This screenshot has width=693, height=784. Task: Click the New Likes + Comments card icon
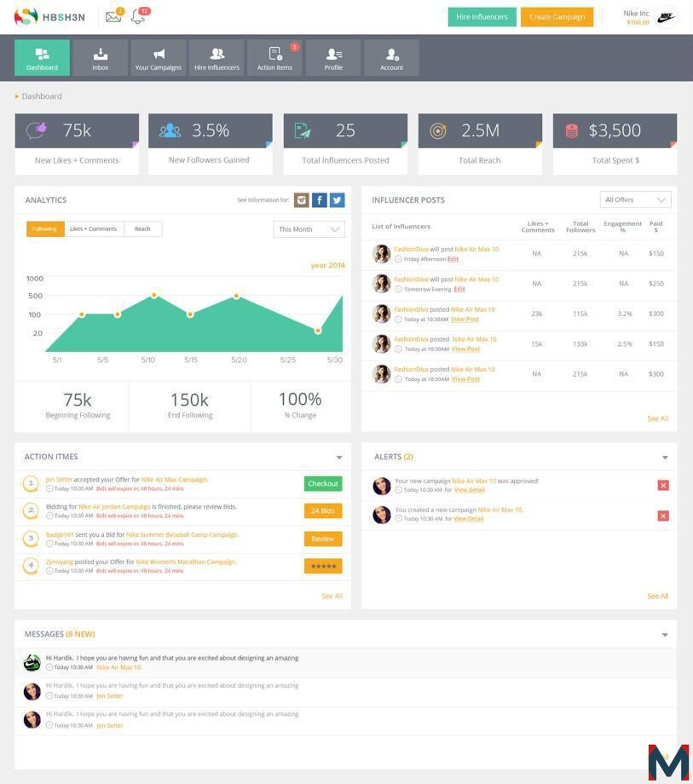(36, 130)
